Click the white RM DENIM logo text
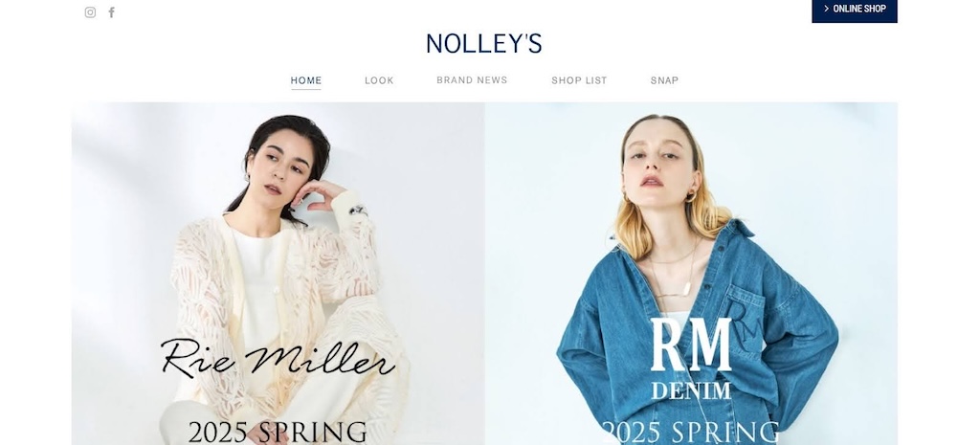This screenshot has width=980, height=445. pos(691,359)
